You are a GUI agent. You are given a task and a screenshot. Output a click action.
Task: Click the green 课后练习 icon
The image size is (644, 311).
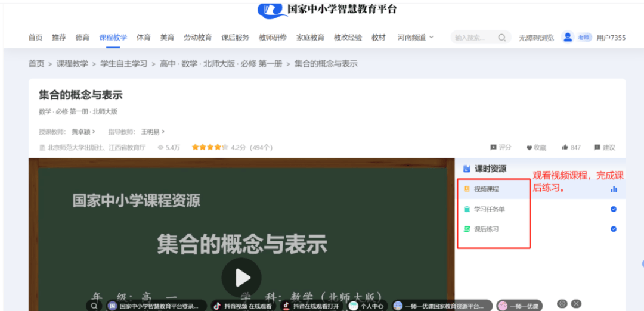pyautogui.click(x=466, y=229)
